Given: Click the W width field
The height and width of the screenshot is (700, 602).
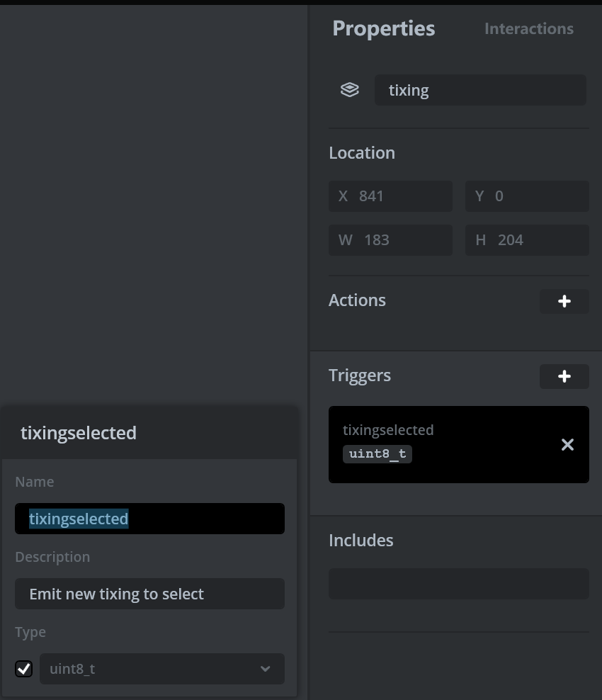Looking at the screenshot, I should [x=390, y=240].
